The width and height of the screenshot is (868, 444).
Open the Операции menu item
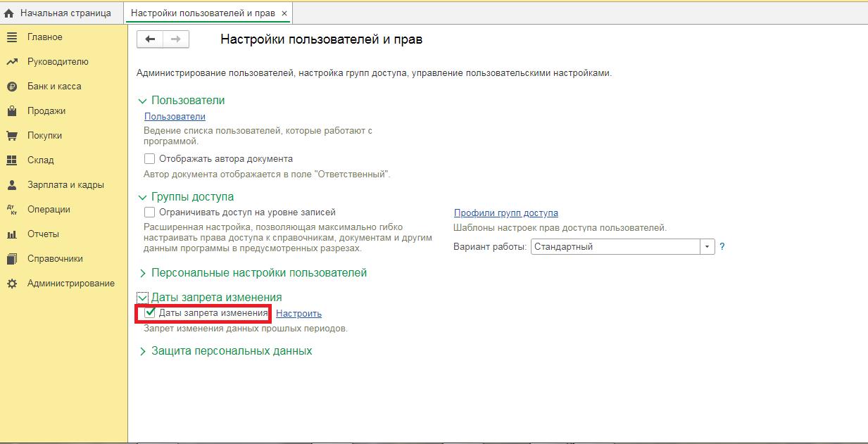(x=49, y=210)
